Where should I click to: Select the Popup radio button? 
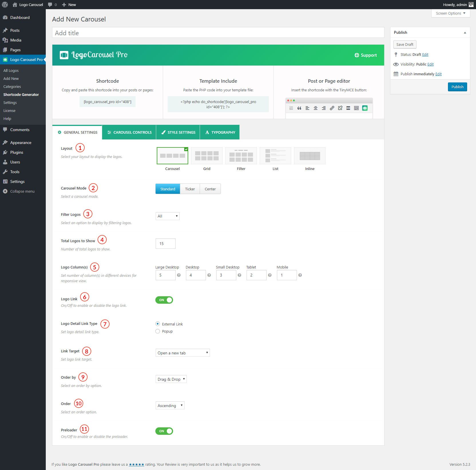tap(158, 331)
